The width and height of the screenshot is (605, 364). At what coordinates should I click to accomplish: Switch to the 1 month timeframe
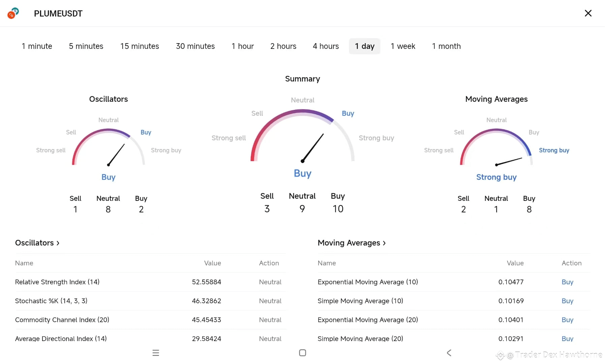point(446,46)
